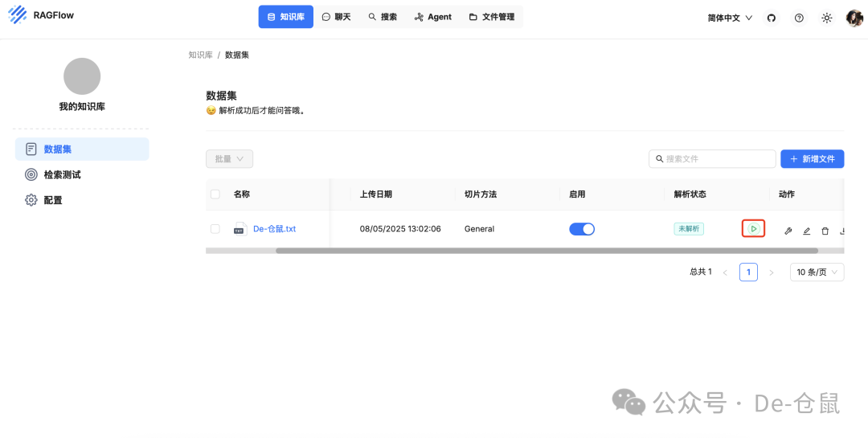Click the 知识库 breadcrumb link
The image size is (868, 438).
point(200,55)
